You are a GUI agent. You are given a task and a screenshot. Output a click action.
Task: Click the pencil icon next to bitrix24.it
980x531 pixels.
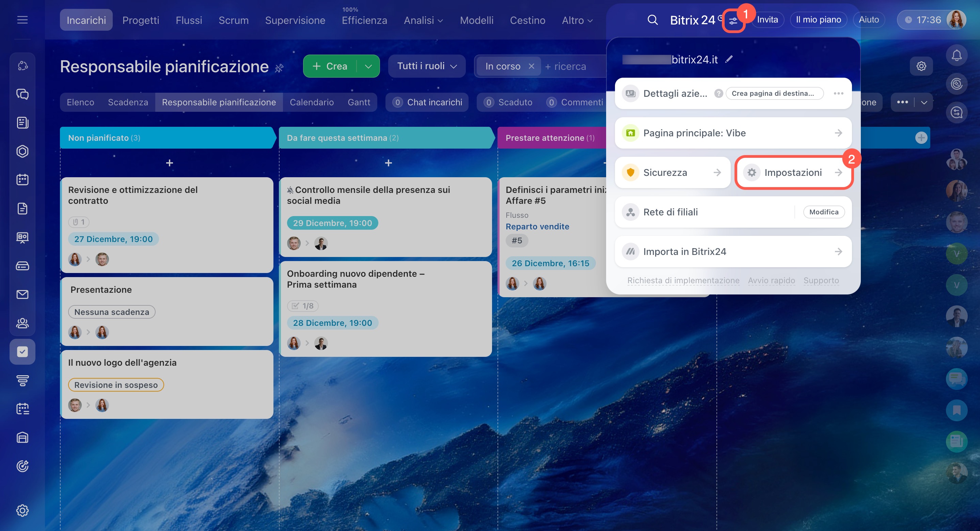point(729,59)
